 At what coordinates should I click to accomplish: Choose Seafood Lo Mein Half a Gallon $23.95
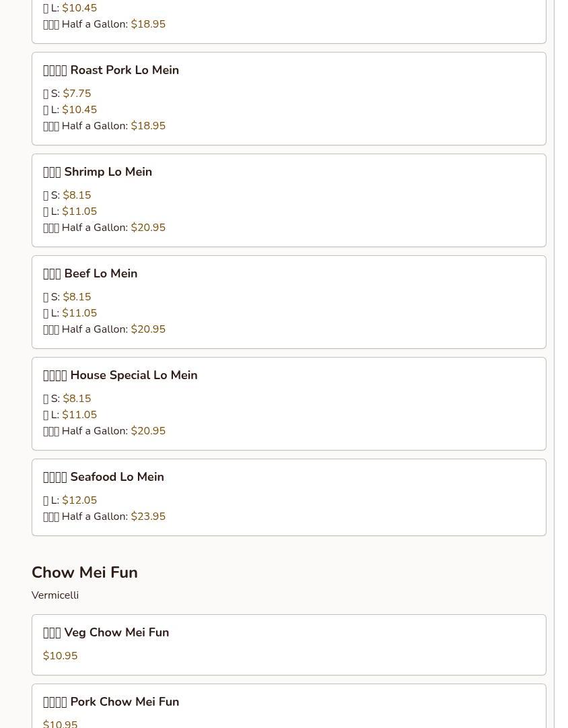tap(104, 517)
